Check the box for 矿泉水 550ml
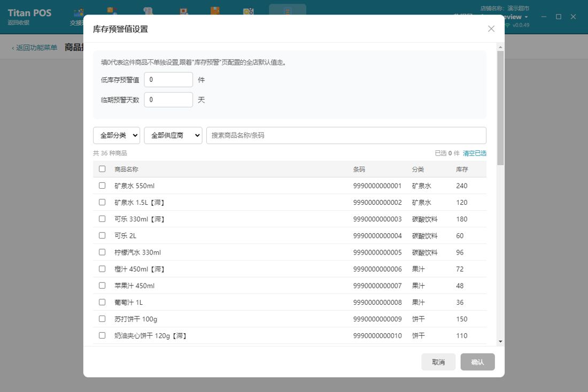This screenshot has width=588, height=392. pos(102,186)
